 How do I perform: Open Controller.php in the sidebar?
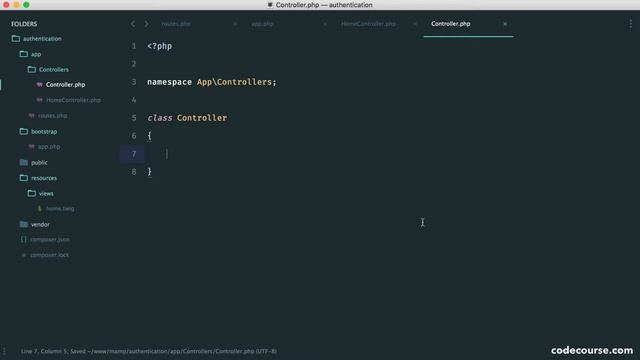[65, 84]
